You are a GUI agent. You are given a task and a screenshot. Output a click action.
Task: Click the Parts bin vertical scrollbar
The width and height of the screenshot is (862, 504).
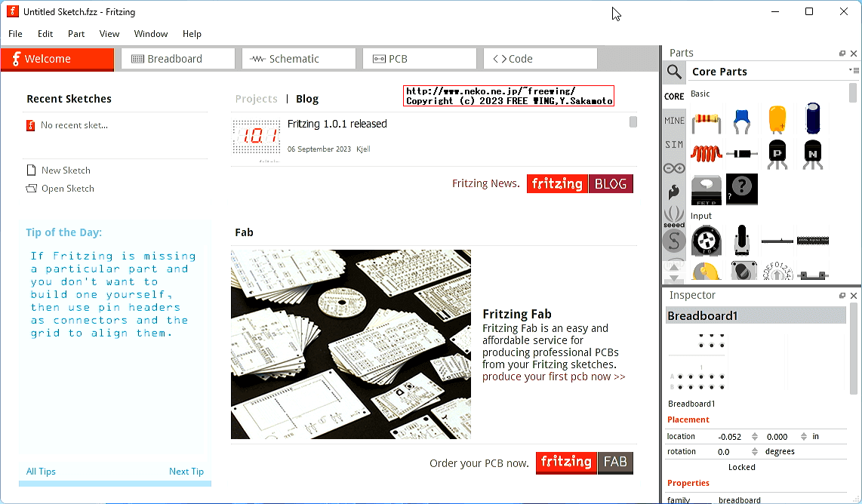pos(853,92)
